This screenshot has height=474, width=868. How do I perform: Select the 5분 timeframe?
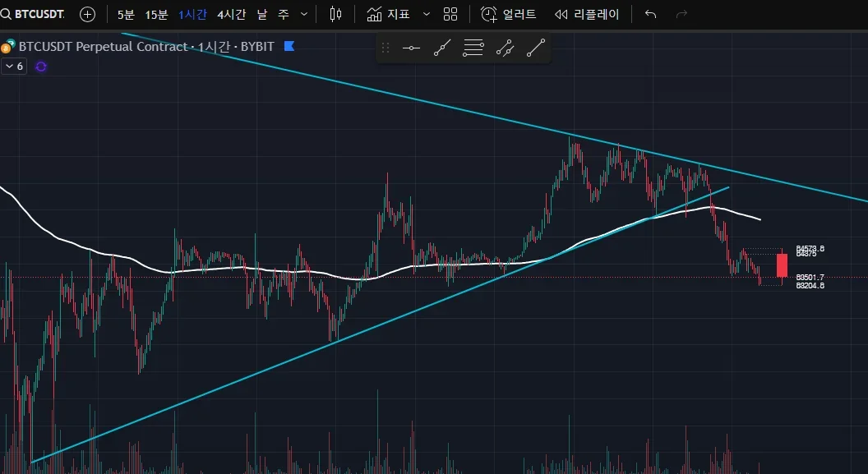(x=126, y=15)
